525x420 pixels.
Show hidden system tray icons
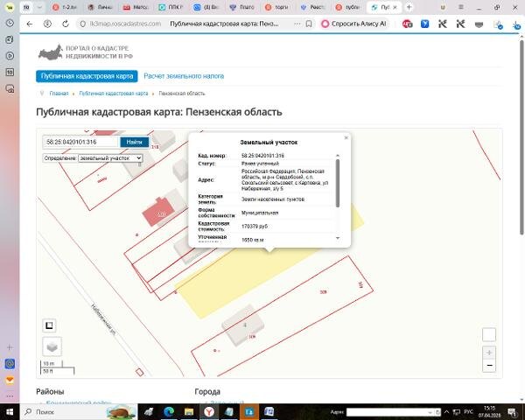pyautogui.click(x=446, y=412)
